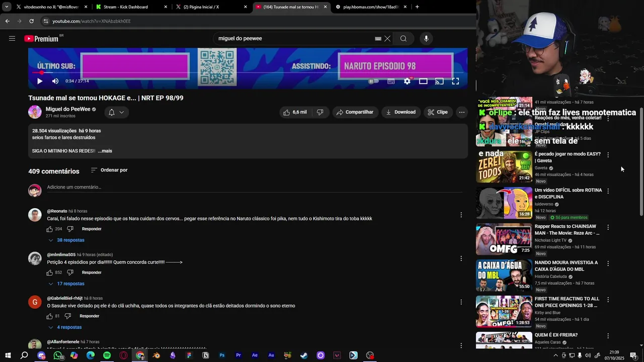Click the Clipe button

pos(438,112)
